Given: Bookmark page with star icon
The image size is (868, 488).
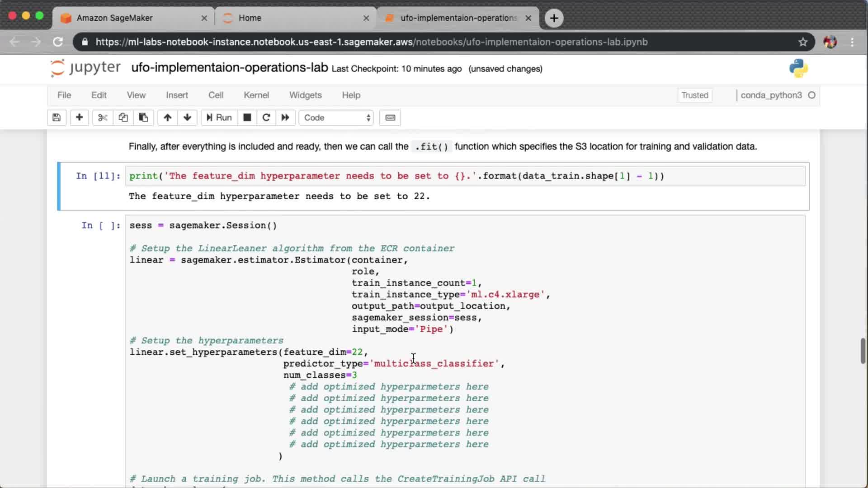Looking at the screenshot, I should pyautogui.click(x=803, y=42).
